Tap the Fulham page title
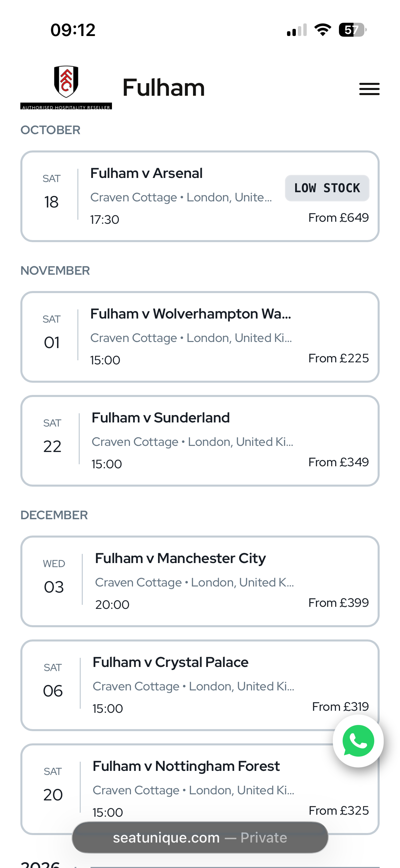 pyautogui.click(x=164, y=88)
